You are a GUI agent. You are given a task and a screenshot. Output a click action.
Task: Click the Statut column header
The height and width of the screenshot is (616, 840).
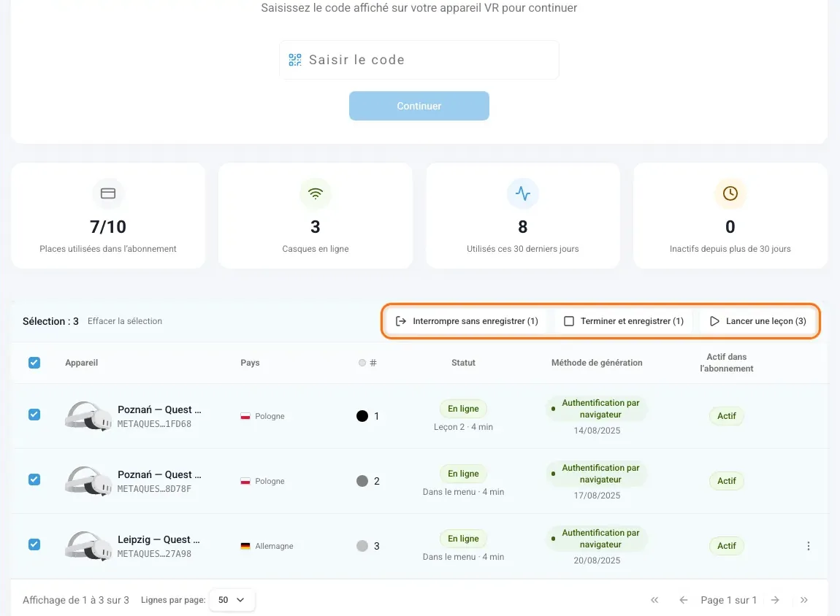(x=463, y=363)
